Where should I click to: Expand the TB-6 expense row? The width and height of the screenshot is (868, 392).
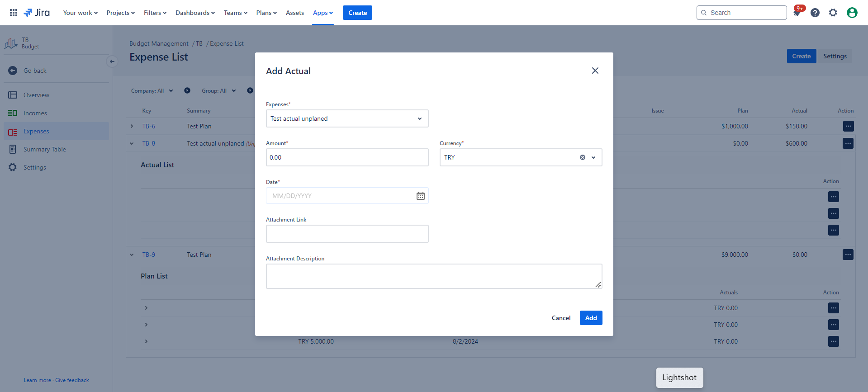tap(132, 126)
